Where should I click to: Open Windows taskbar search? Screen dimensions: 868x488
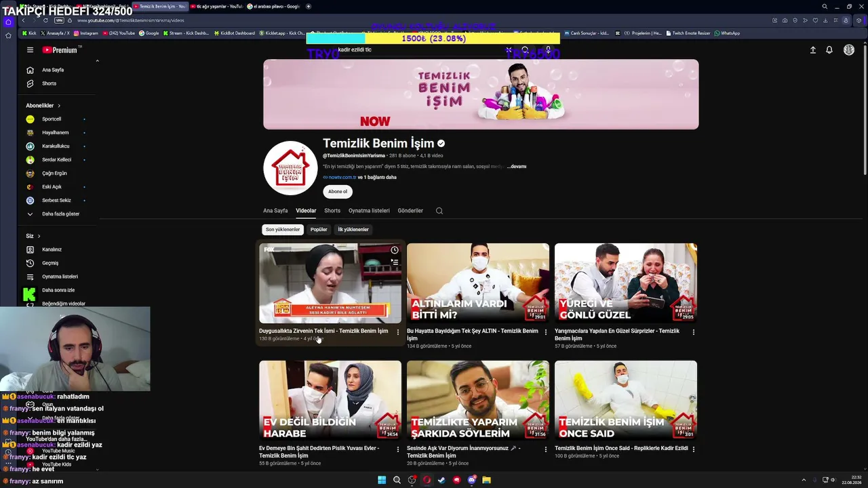(x=397, y=480)
